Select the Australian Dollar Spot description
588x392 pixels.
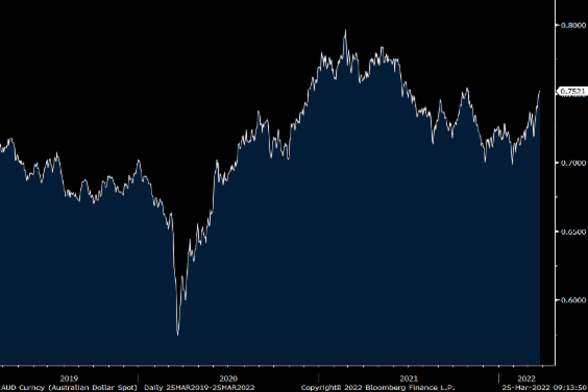coord(91,387)
